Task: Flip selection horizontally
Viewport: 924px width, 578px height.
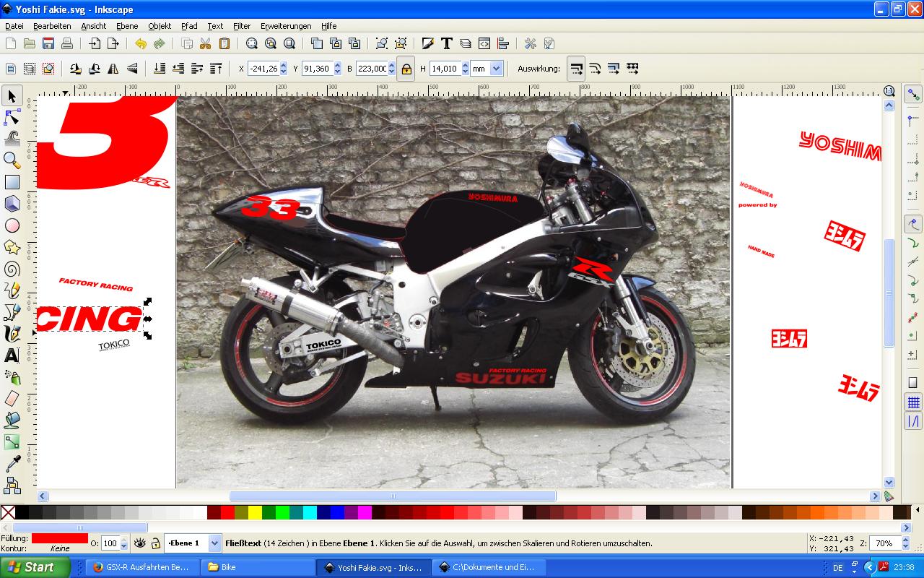Action: pyautogui.click(x=113, y=69)
